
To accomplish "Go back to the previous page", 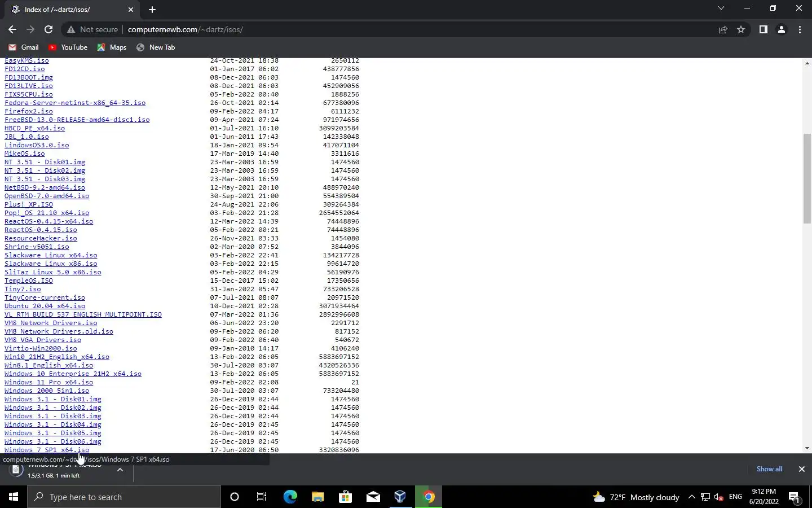I will (12, 29).
